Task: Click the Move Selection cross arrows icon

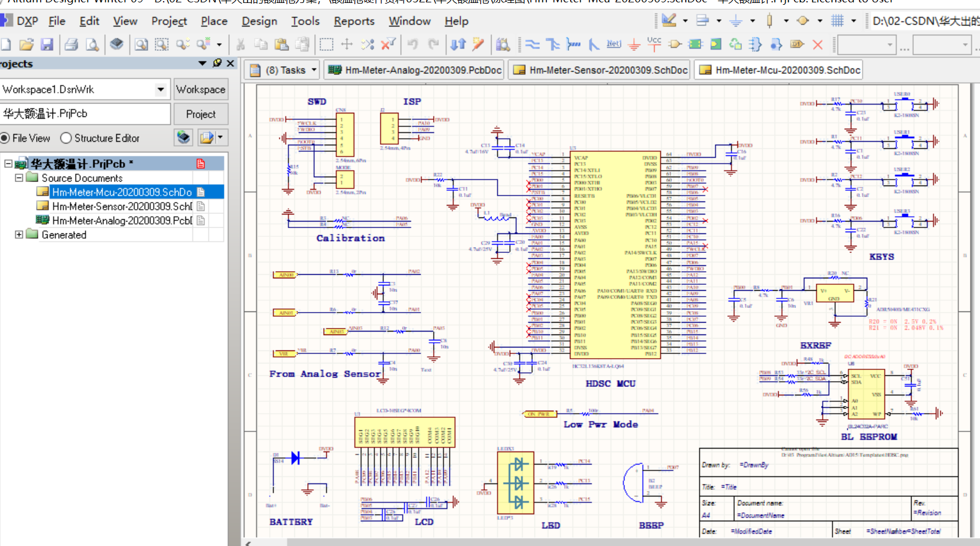Action: pyautogui.click(x=347, y=44)
